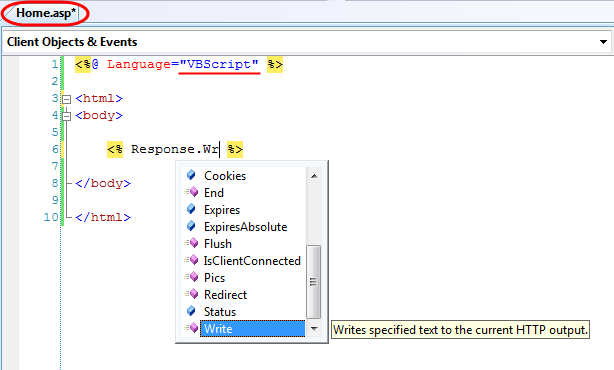Click the ExpiresAbsolute property icon
This screenshot has width=614, height=370.
coord(191,226)
